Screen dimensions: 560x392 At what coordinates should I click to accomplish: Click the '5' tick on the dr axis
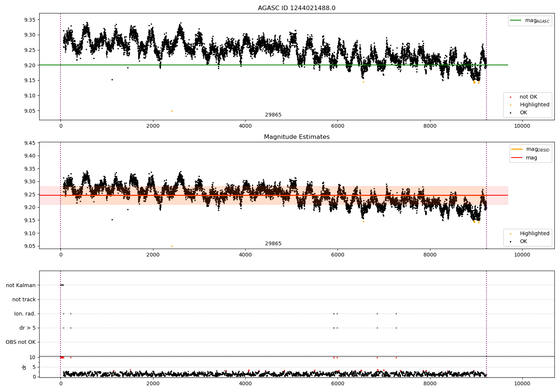(x=34, y=367)
